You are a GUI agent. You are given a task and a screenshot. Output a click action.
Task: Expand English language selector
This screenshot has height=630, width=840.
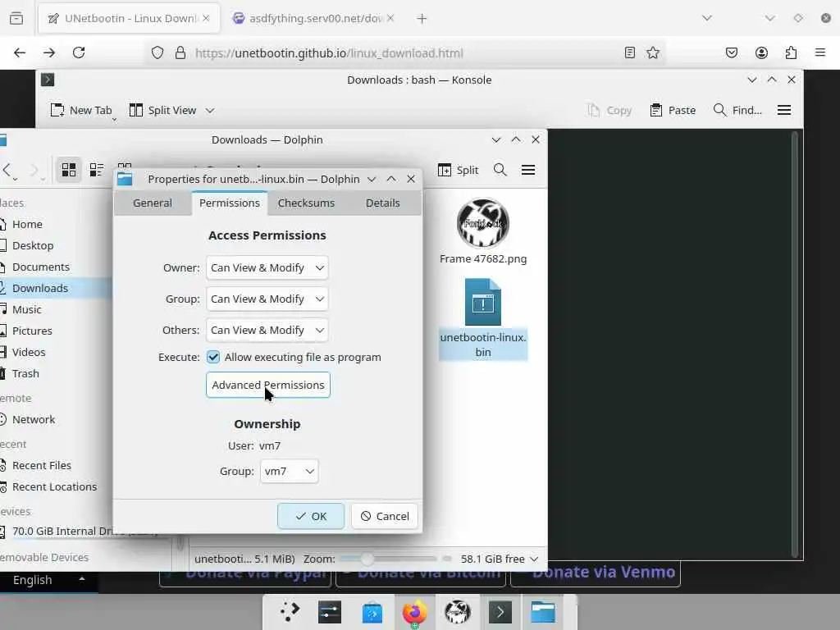click(x=48, y=580)
